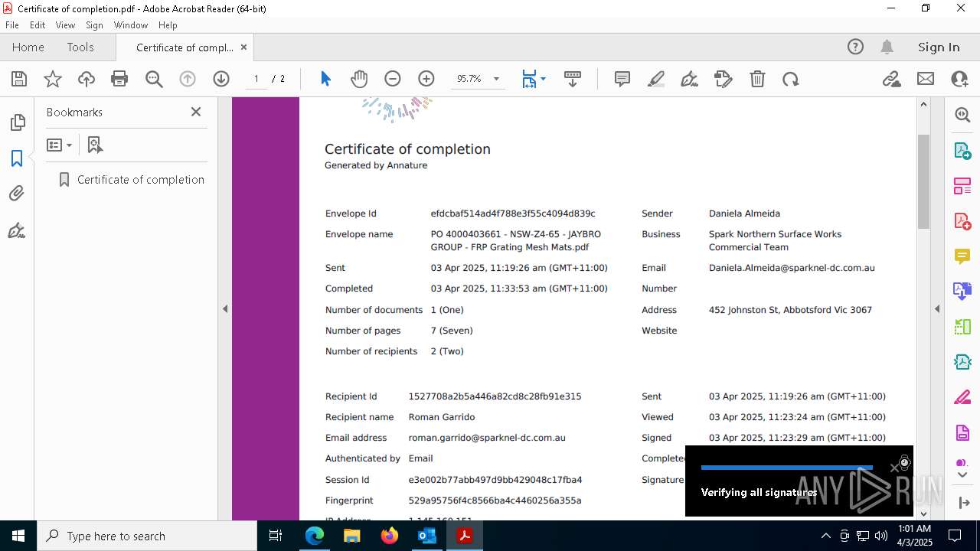Open Microsoft Edge from taskbar
Image resolution: width=980 pixels, height=551 pixels.
click(x=315, y=536)
